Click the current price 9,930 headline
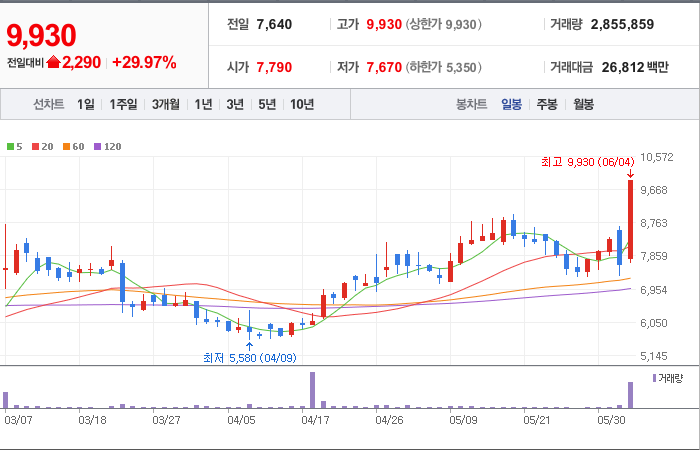 [x=41, y=36]
